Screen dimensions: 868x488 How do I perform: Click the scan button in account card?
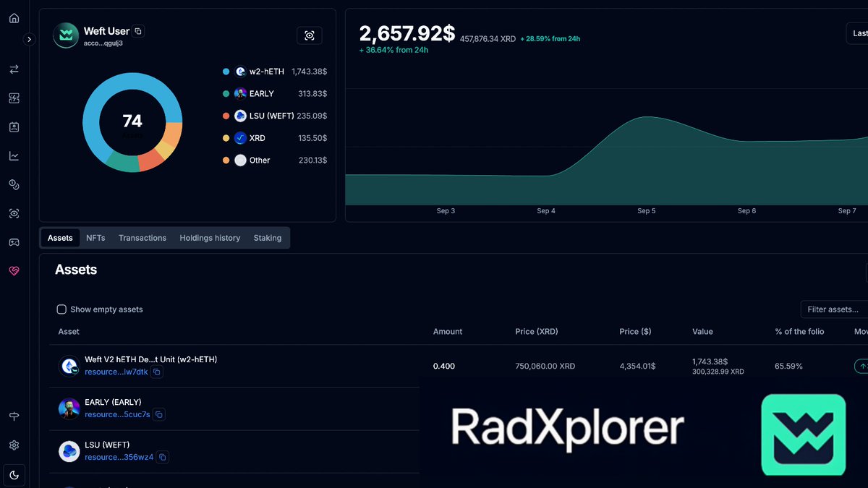pos(310,35)
